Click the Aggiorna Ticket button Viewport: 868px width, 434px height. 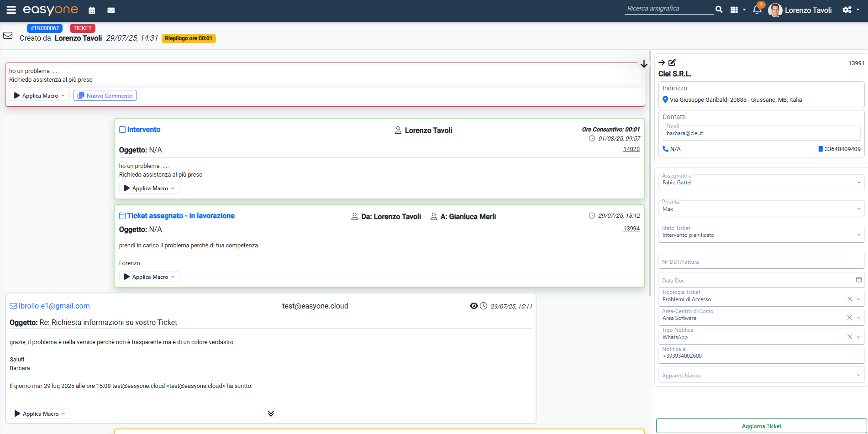pos(761,426)
